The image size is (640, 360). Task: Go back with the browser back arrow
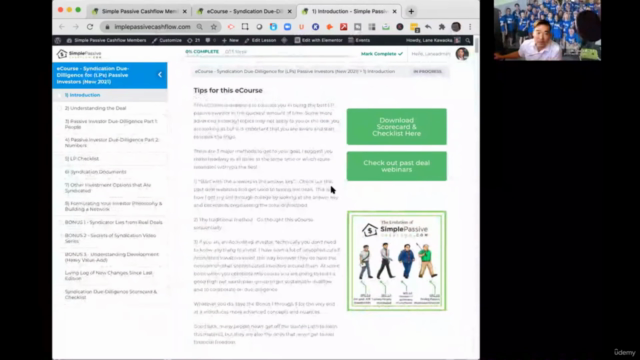(x=62, y=27)
